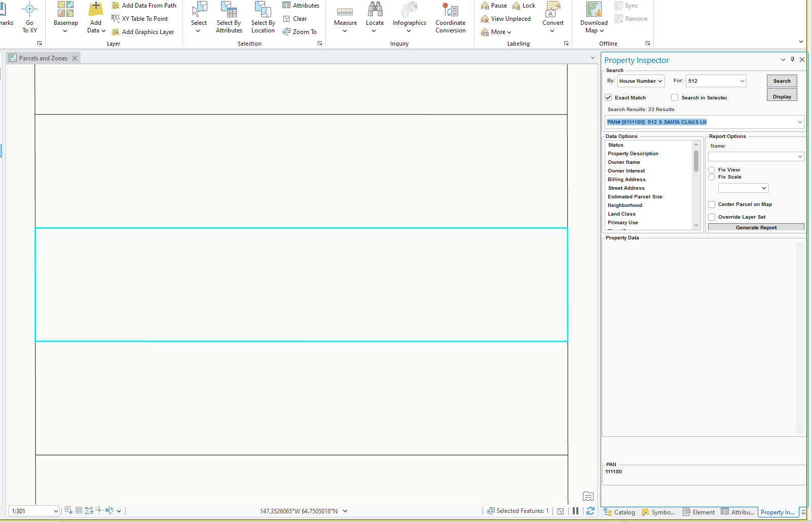Click the For search input field
The width and height of the screenshot is (812, 523).
click(712, 81)
